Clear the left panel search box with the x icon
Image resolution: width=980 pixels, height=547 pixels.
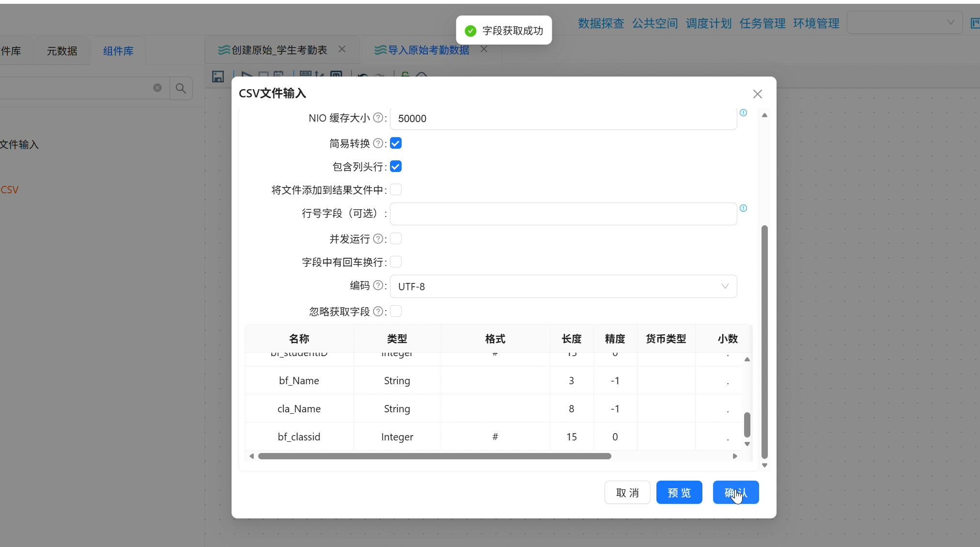[157, 88]
